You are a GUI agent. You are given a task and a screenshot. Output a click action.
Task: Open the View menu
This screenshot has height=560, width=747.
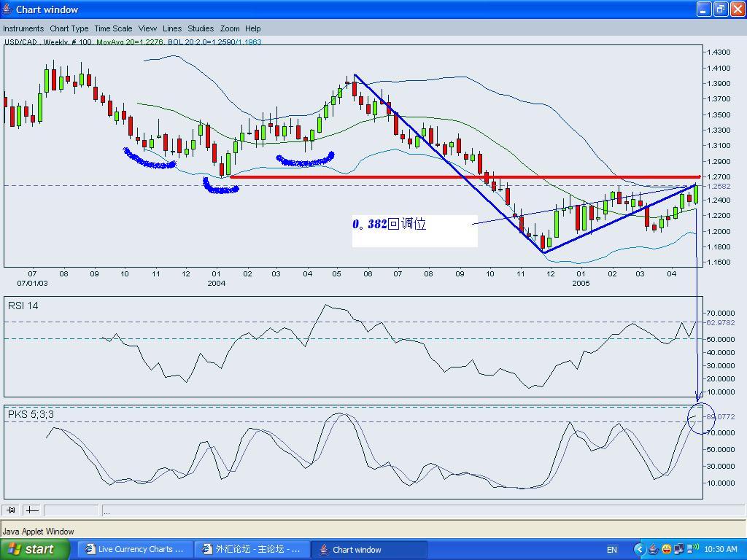coord(147,28)
